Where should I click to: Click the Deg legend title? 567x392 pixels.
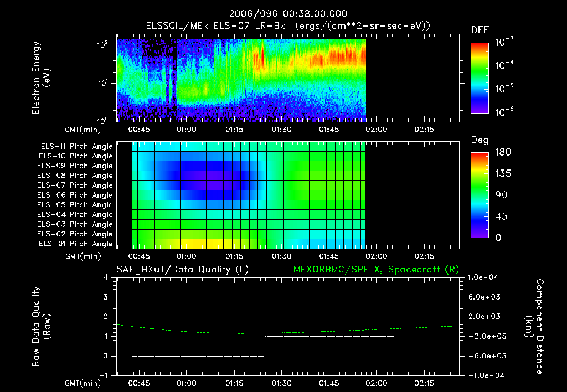coord(480,140)
